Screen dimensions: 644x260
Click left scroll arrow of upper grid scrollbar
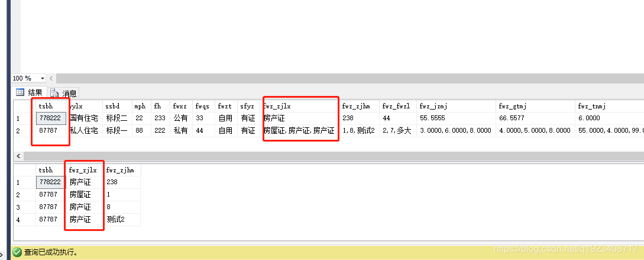tap(18, 156)
